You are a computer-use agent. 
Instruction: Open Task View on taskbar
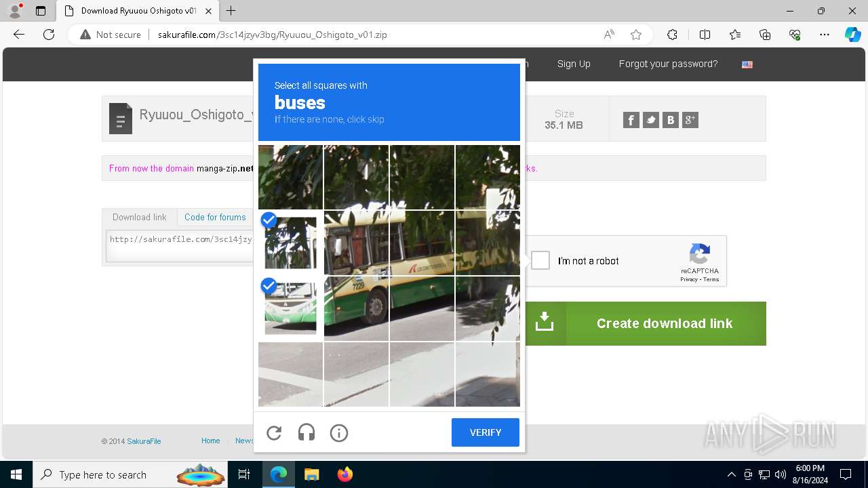point(244,474)
